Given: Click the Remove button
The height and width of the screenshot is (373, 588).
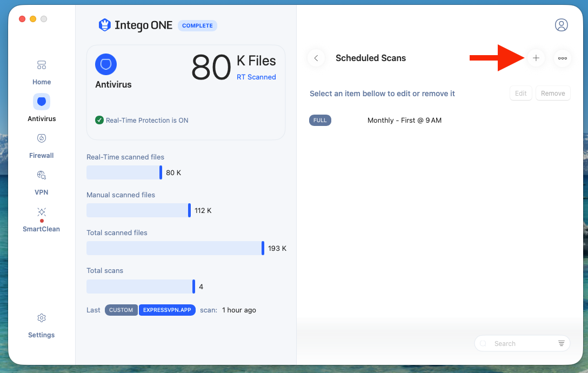Looking at the screenshot, I should point(553,94).
